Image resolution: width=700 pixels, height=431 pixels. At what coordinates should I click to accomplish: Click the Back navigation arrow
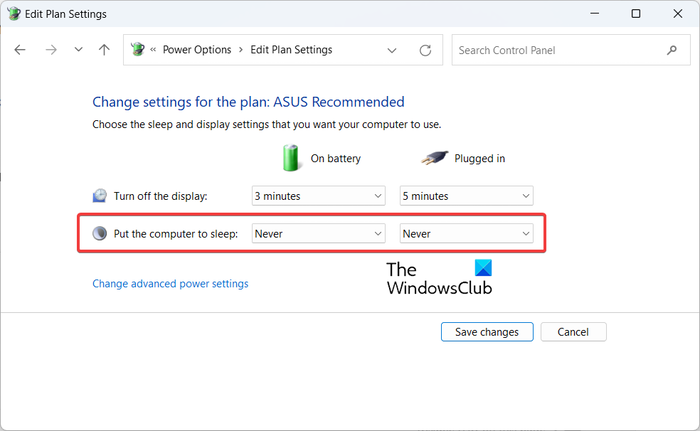20,50
